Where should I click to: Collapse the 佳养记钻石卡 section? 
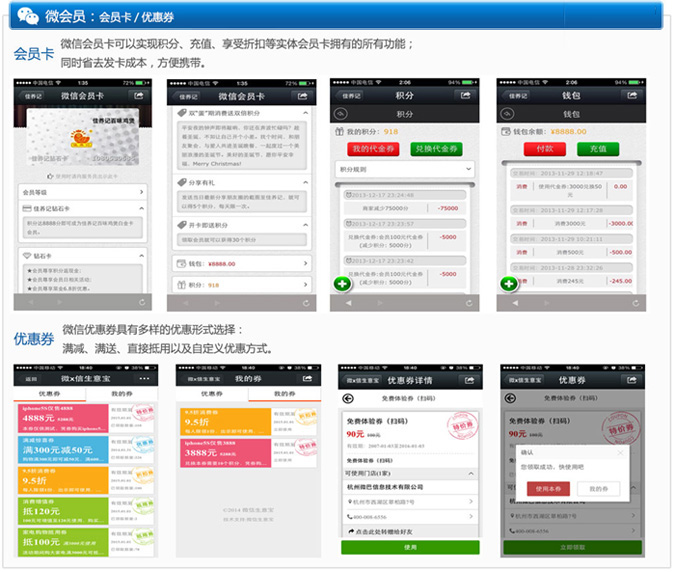pyautogui.click(x=141, y=208)
